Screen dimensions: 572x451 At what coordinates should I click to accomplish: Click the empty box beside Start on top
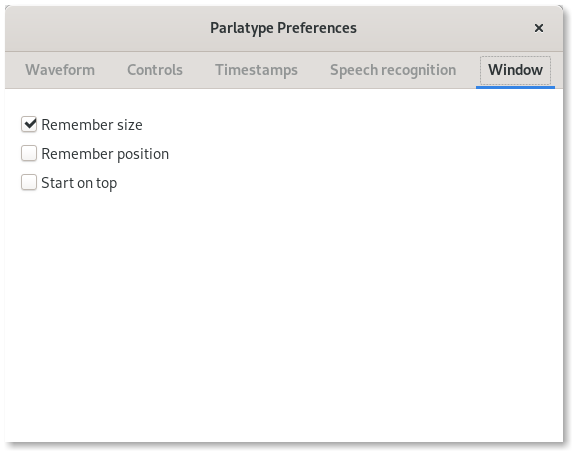pos(29,182)
